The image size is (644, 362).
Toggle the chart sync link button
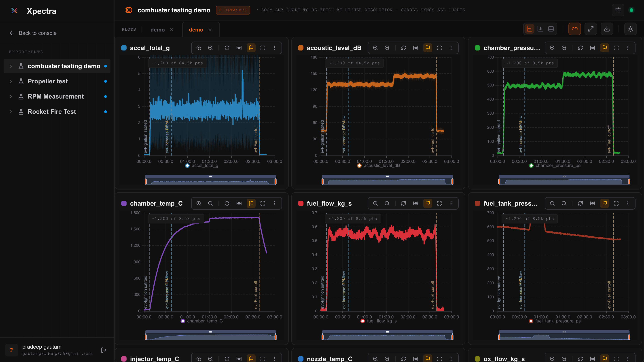[574, 29]
